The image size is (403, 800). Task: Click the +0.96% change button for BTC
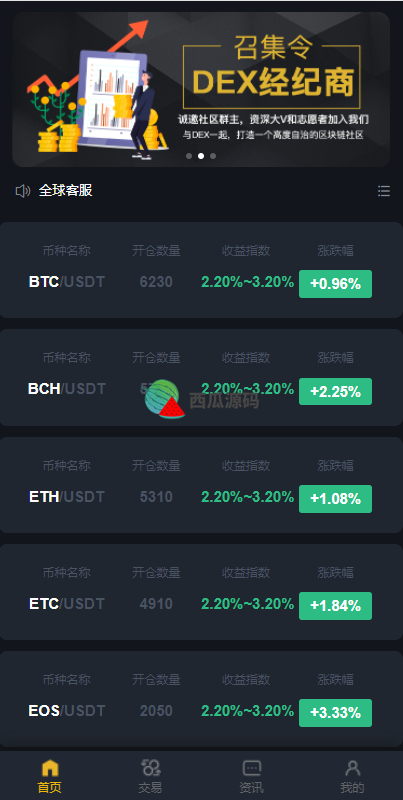coord(335,284)
